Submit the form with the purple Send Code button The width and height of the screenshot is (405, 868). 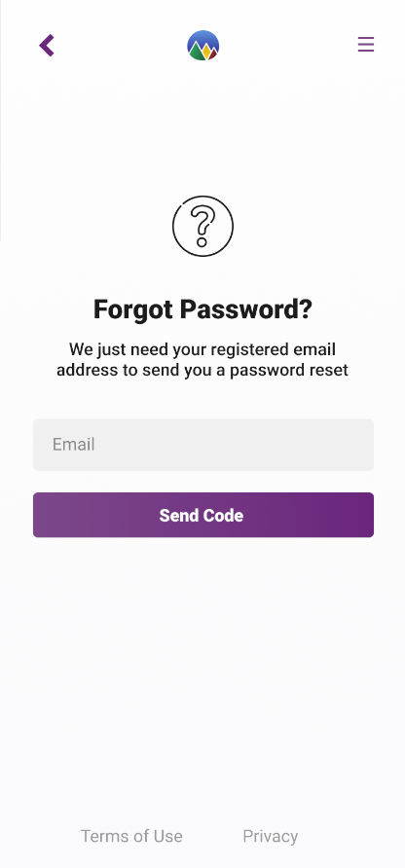click(x=203, y=515)
